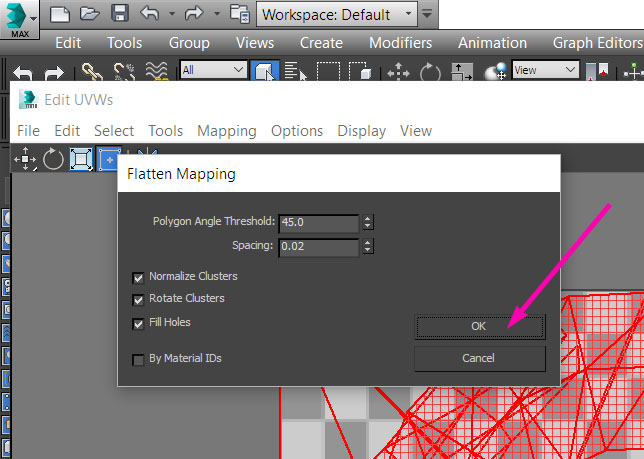Image resolution: width=644 pixels, height=459 pixels.
Task: Click the New Scene document icon
Action: click(60, 14)
